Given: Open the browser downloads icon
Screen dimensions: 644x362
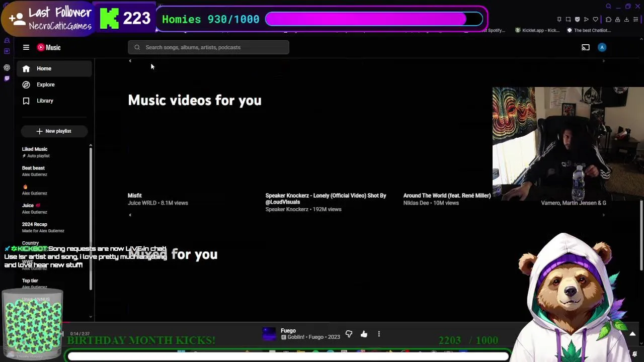Looking at the screenshot, I should (626, 19).
